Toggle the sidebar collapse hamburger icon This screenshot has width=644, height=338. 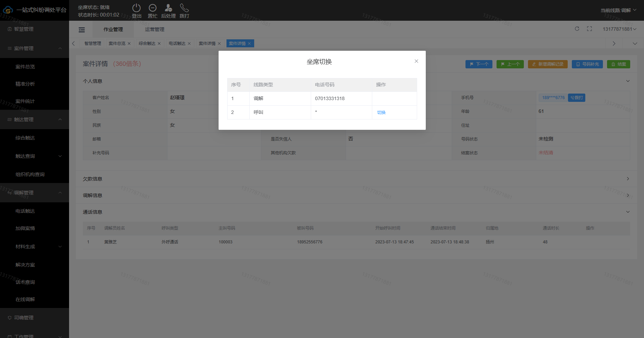[82, 30]
